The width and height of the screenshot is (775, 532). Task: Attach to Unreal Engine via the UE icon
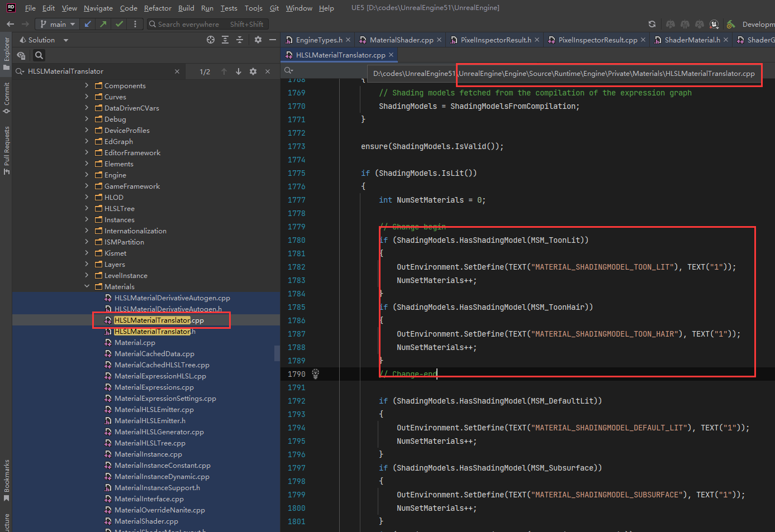coord(714,25)
